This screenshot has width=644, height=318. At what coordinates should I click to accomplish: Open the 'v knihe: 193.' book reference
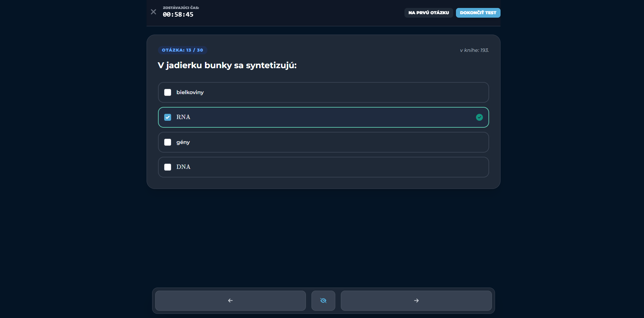pyautogui.click(x=474, y=50)
